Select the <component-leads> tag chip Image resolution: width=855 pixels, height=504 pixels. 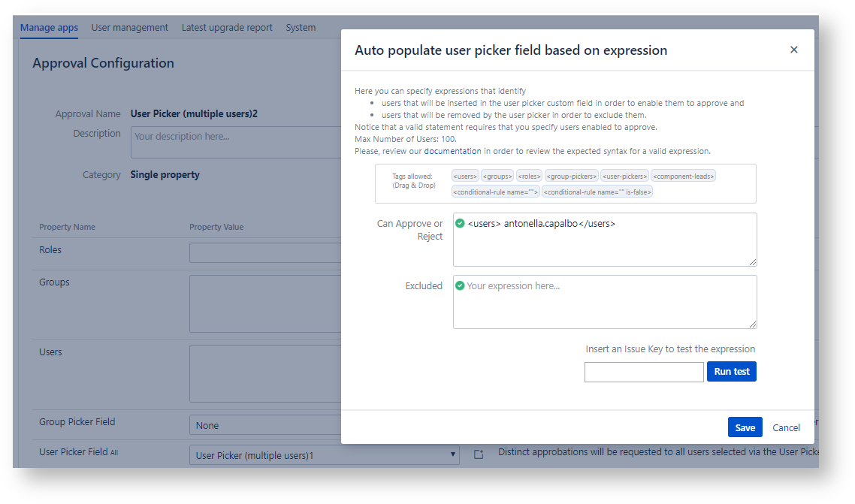coord(684,177)
